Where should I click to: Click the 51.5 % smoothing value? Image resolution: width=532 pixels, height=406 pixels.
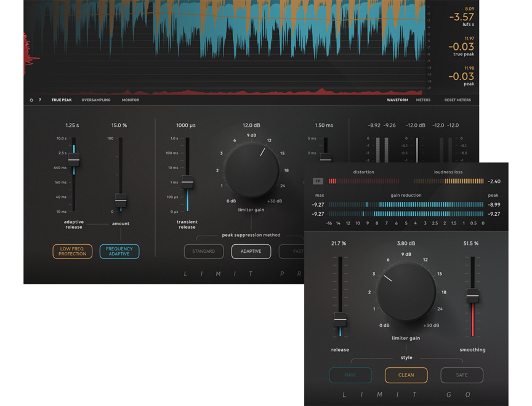471,244
